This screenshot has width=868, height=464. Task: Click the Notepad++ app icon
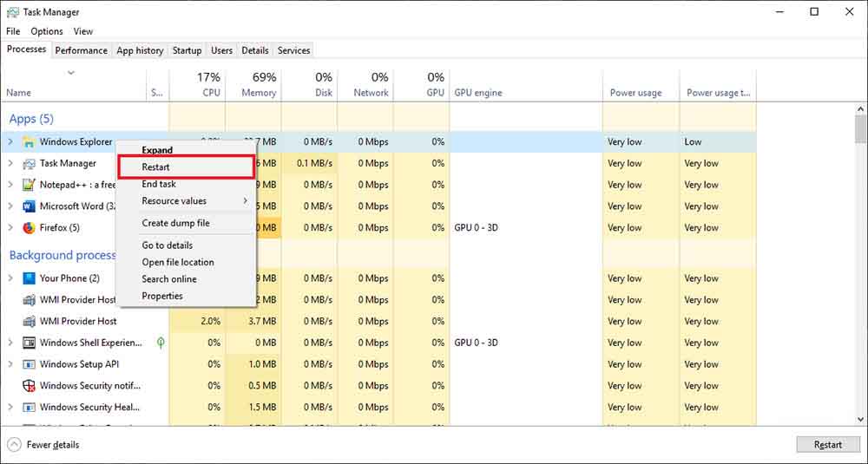[29, 185]
